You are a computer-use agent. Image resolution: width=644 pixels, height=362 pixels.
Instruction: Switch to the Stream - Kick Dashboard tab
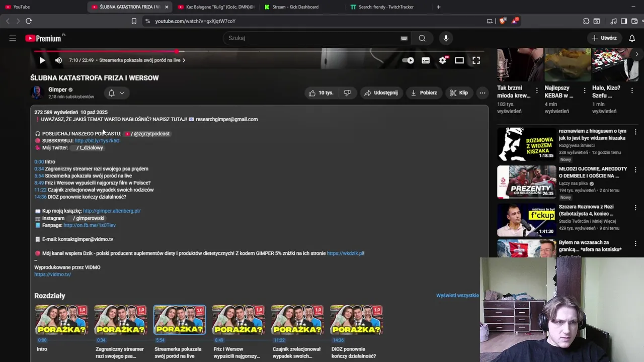(302, 7)
